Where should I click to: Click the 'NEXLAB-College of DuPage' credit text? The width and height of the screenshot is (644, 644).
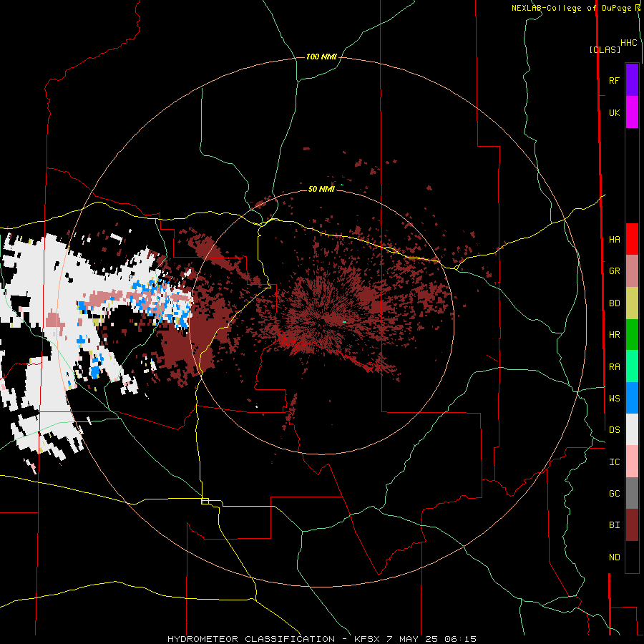(x=572, y=8)
